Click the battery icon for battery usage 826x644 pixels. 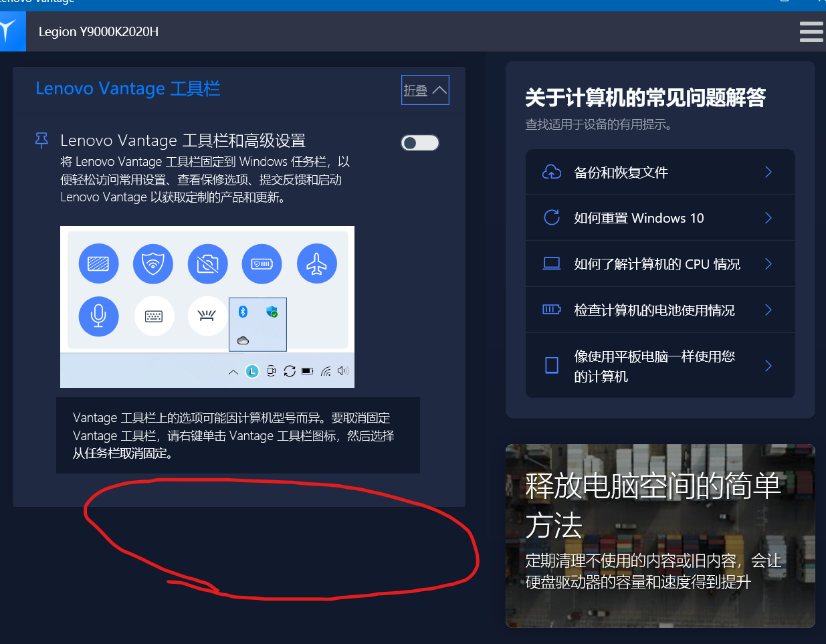(x=552, y=310)
